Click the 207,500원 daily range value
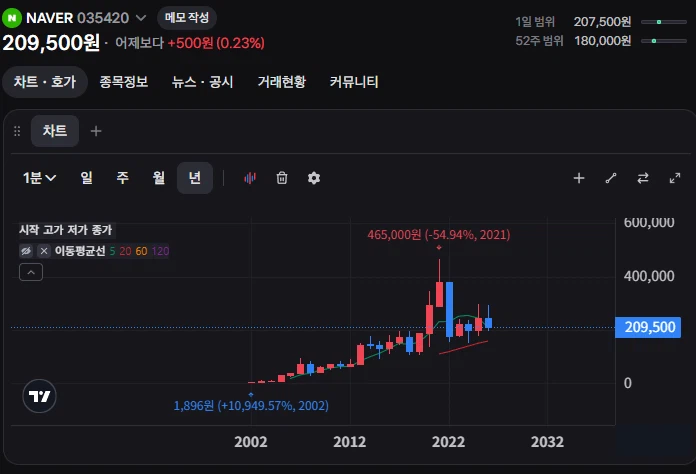The width and height of the screenshot is (696, 474). tap(602, 22)
